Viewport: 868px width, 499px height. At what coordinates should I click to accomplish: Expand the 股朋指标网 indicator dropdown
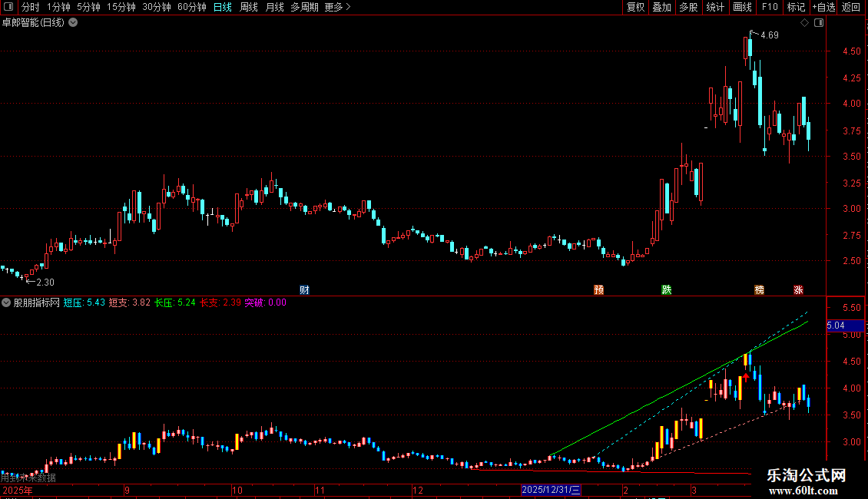click(6, 302)
